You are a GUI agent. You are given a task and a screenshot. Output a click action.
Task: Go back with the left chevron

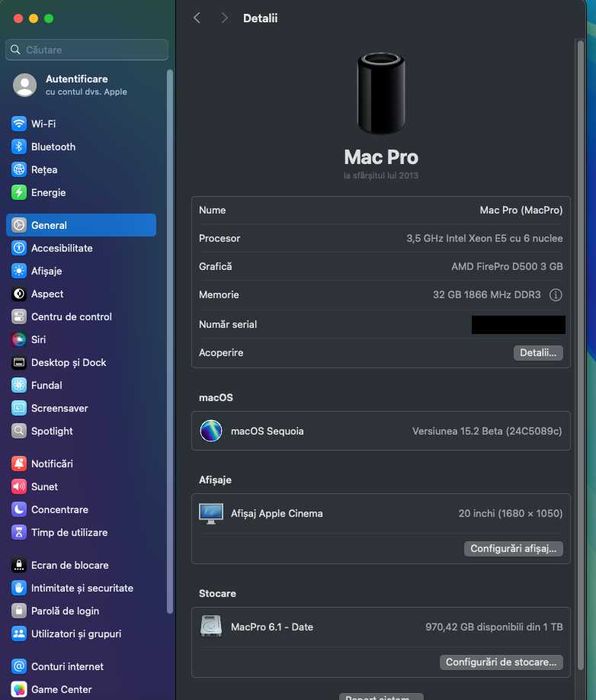197,18
